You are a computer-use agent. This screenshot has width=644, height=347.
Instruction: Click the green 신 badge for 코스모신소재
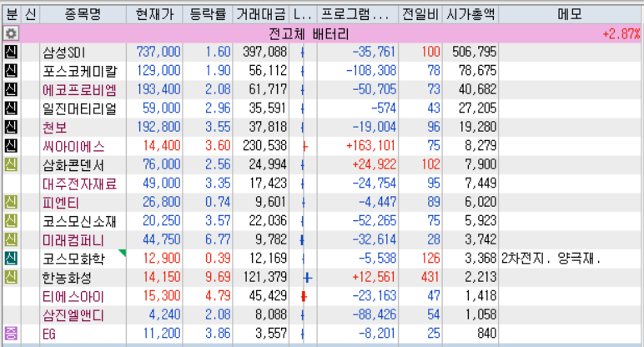11,221
